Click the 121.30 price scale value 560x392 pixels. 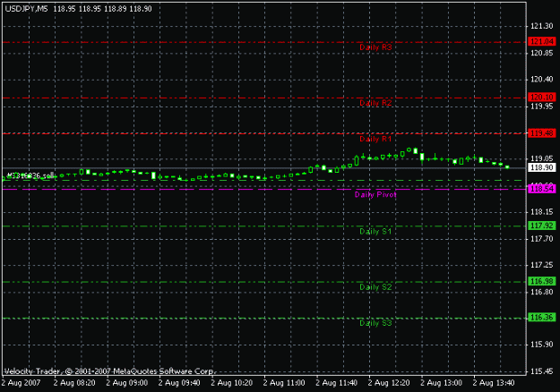[542, 26]
